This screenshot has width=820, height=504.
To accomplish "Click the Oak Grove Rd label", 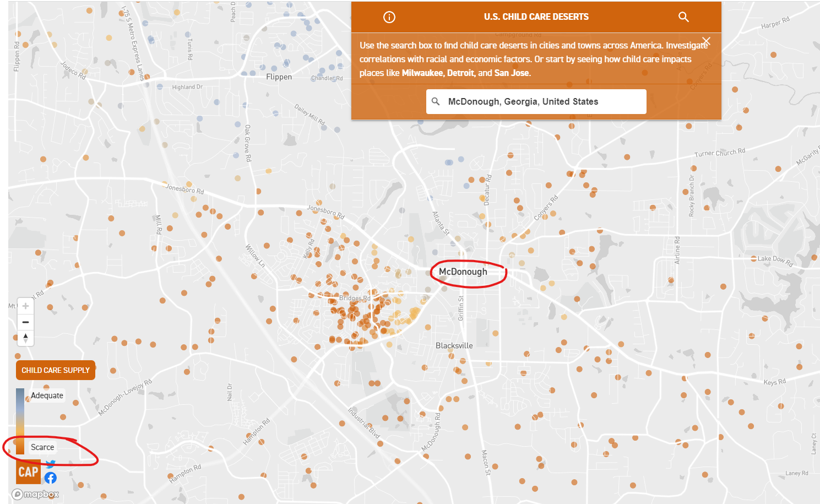I will tap(248, 143).
